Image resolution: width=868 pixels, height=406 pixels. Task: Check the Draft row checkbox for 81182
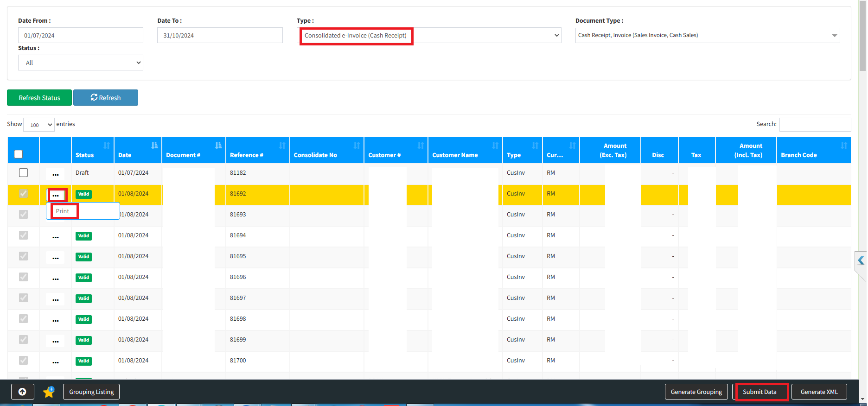[x=23, y=173]
